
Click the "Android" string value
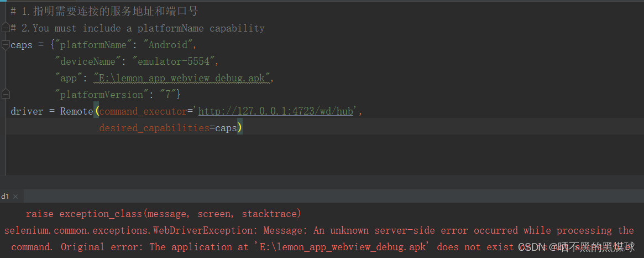[x=167, y=45]
